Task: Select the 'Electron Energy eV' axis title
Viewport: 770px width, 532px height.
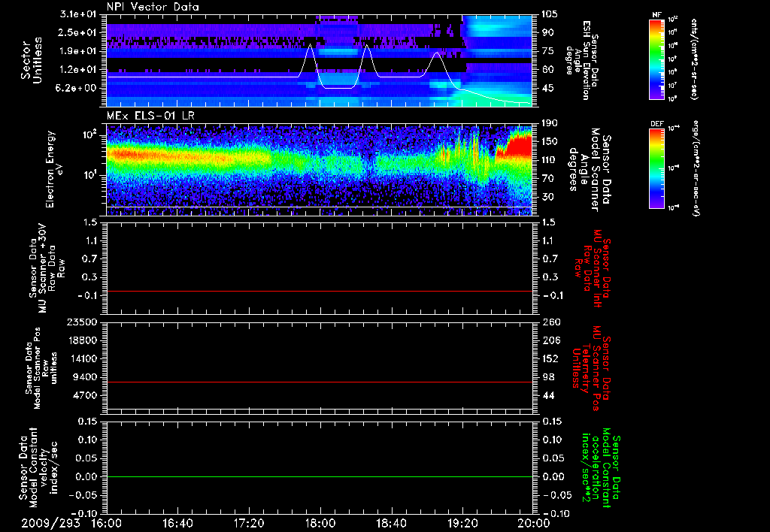Action: coord(56,169)
